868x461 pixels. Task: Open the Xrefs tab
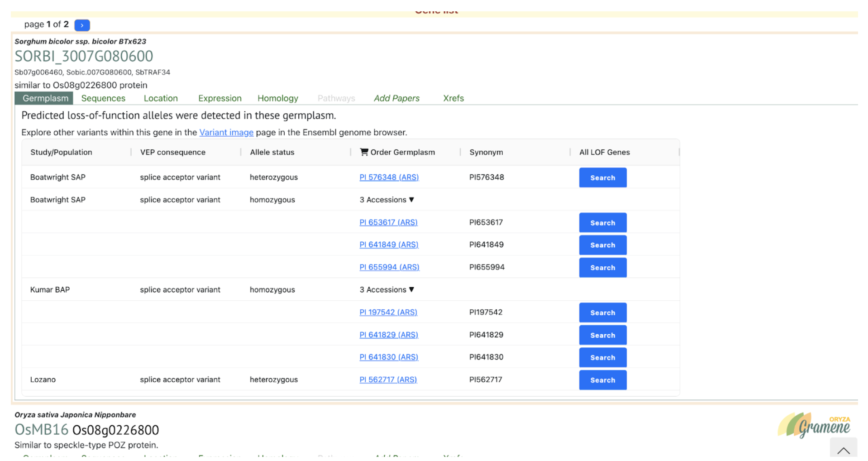(x=453, y=98)
